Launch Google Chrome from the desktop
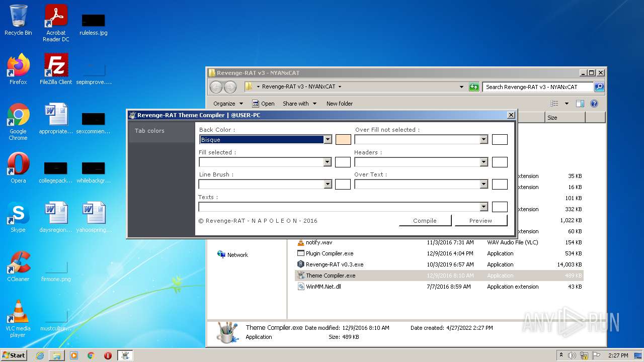This screenshot has height=362, width=644. [x=18, y=122]
